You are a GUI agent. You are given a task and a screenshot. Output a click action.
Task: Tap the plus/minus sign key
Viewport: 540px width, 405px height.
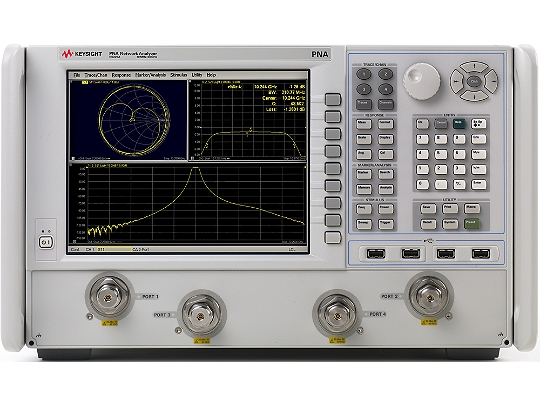(459, 184)
